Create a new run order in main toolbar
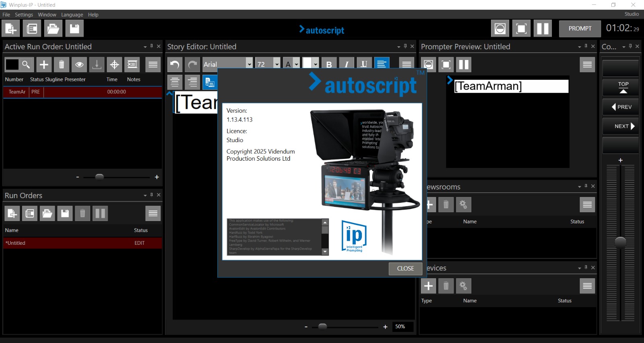The width and height of the screenshot is (644, 343). click(10, 29)
